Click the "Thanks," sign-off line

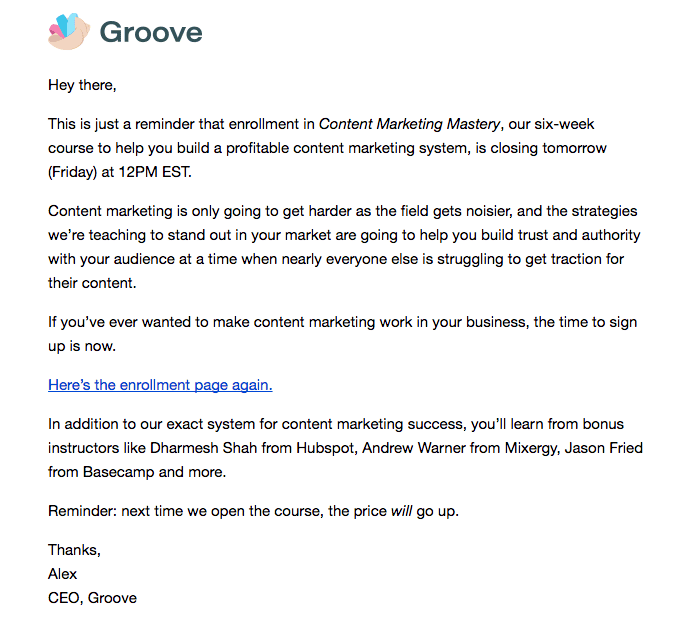click(x=75, y=550)
